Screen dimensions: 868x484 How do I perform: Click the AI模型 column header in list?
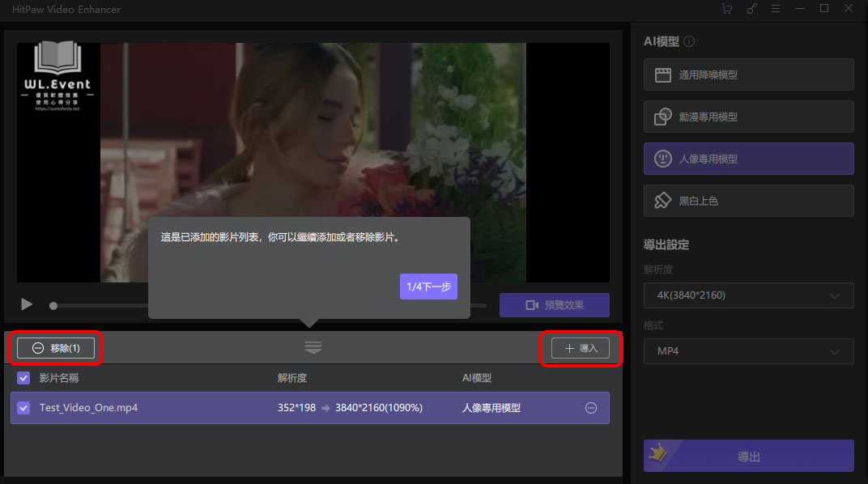pyautogui.click(x=477, y=378)
